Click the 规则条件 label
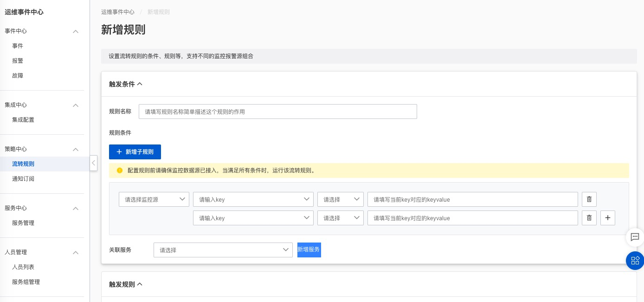Viewport: 644px width, 302px height. [x=120, y=133]
